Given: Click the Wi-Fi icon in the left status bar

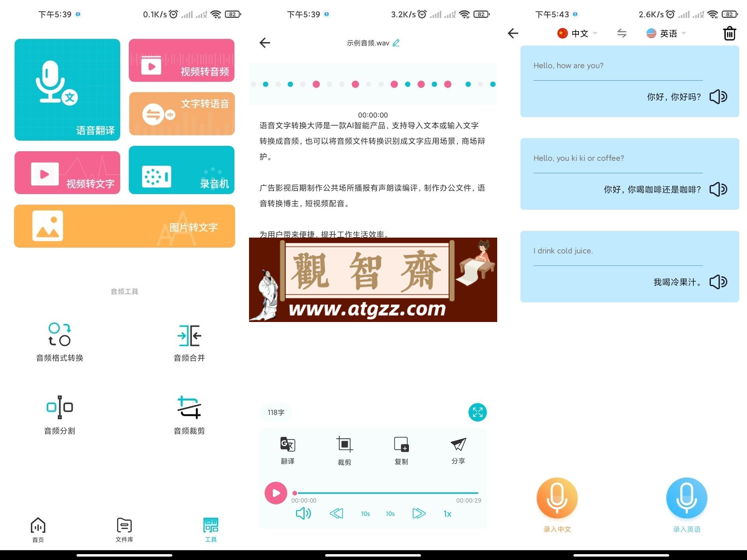Looking at the screenshot, I should point(216,14).
